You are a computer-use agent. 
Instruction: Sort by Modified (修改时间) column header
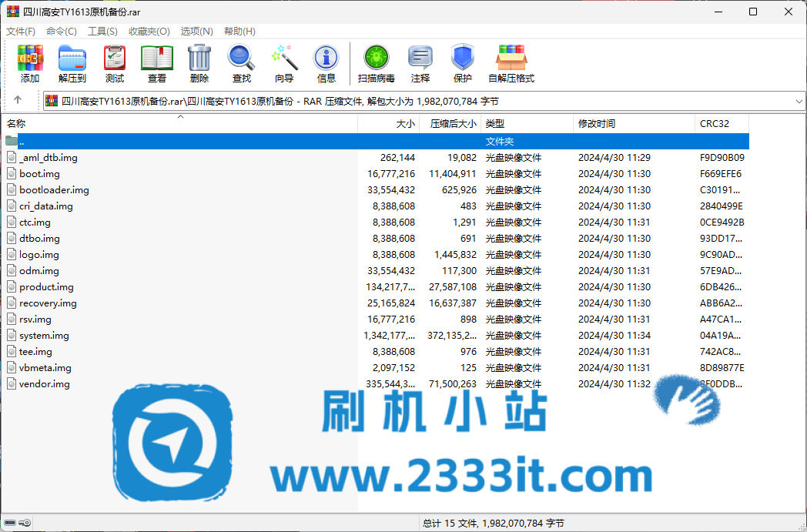[x=634, y=123]
